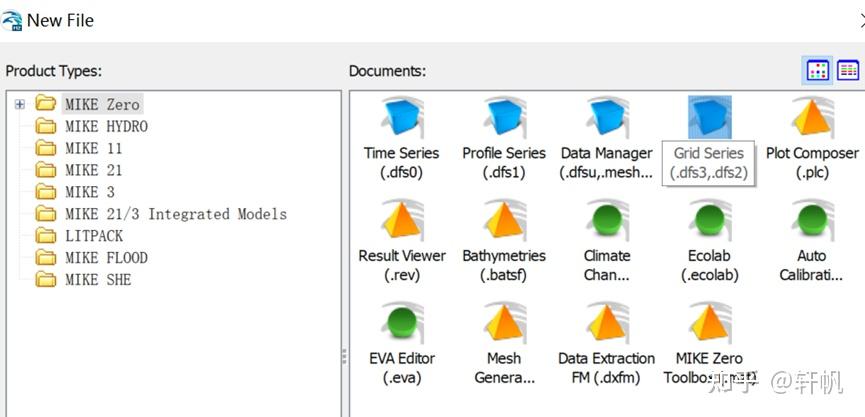Image resolution: width=865 pixels, height=417 pixels.
Task: Choose the Mesh Generator document icon
Action: pyautogui.click(x=504, y=324)
